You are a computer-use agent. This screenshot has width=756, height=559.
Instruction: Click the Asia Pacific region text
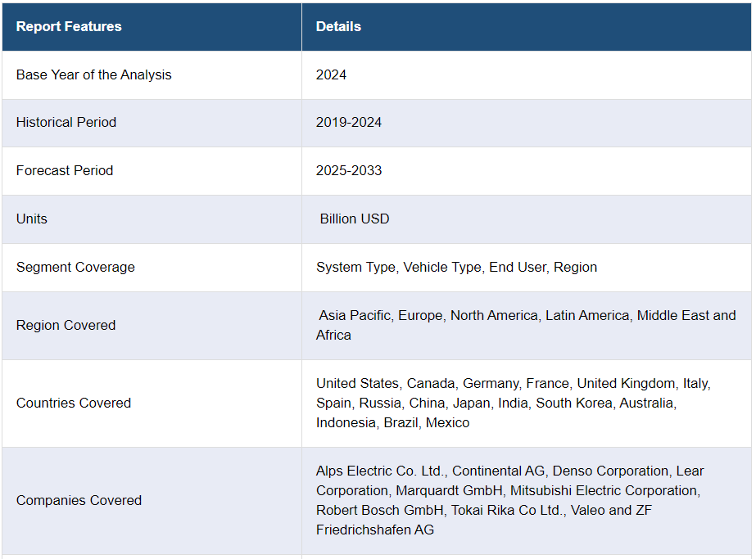(355, 315)
